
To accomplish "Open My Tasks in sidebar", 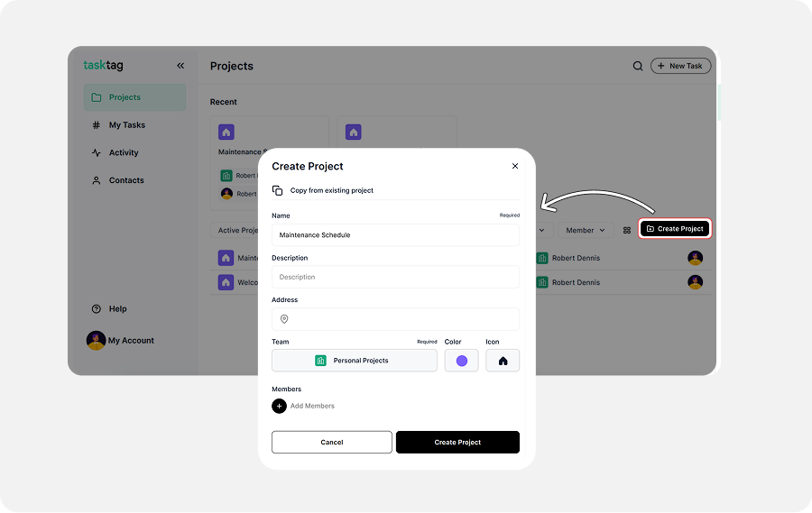I will click(x=126, y=125).
